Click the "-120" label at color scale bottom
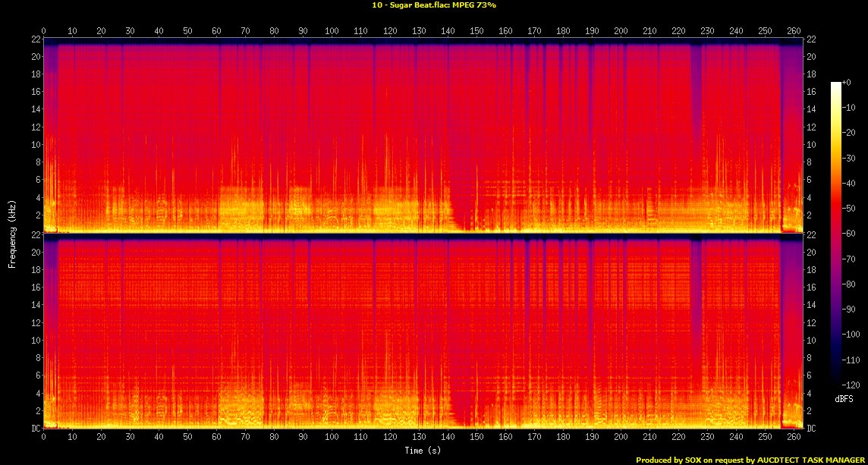Viewport: 868px width, 465px height. [851, 384]
